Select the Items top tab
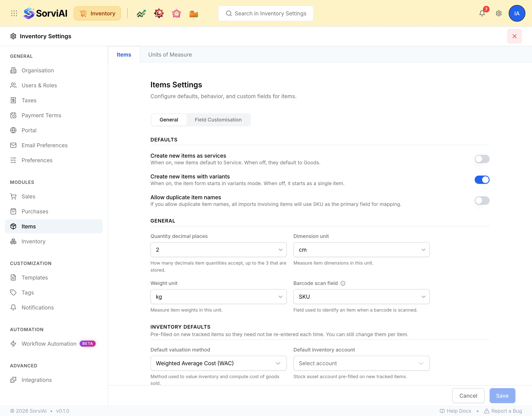 (124, 55)
